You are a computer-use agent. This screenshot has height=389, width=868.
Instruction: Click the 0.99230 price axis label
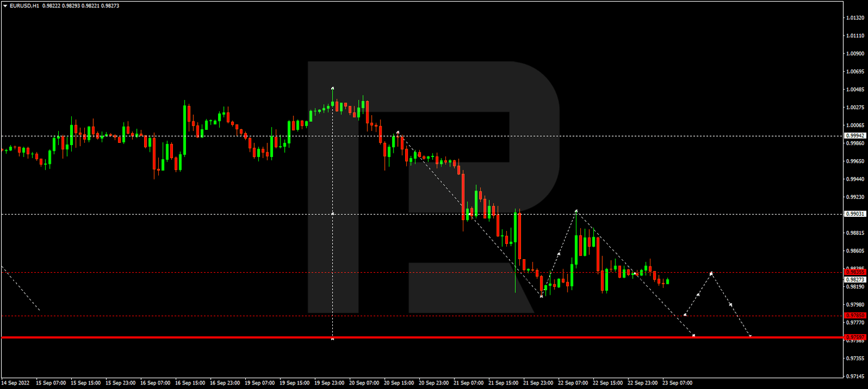[856, 197]
